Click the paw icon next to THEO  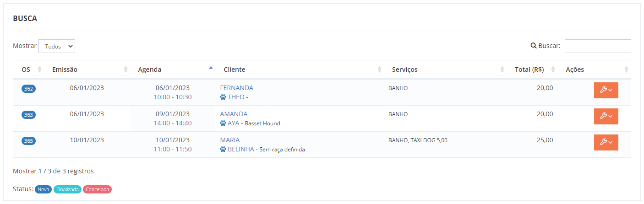click(x=223, y=97)
